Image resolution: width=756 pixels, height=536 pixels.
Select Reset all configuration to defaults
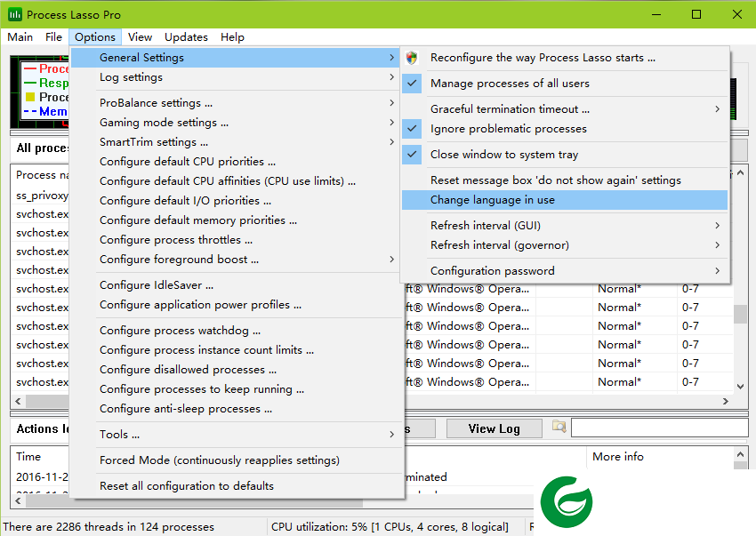237,486
